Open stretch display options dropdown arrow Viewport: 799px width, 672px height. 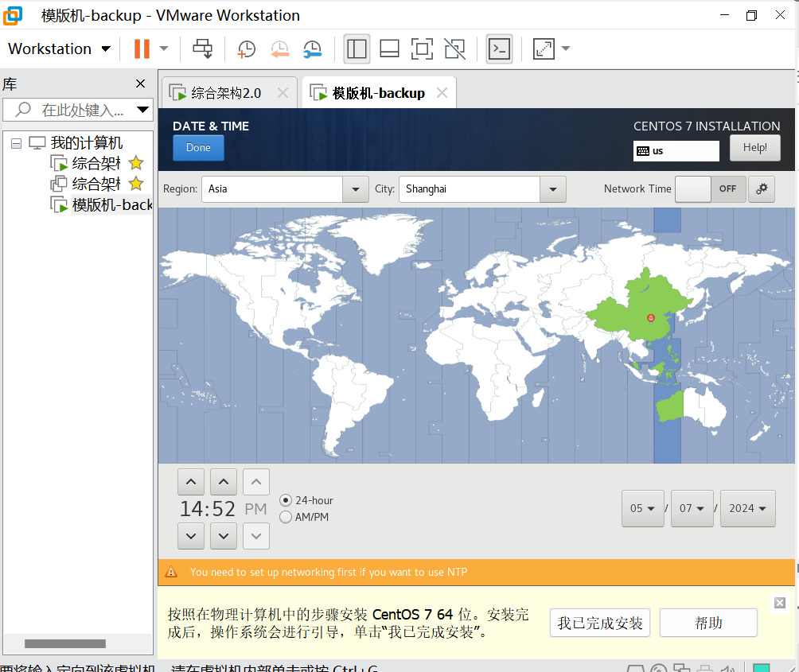[566, 49]
